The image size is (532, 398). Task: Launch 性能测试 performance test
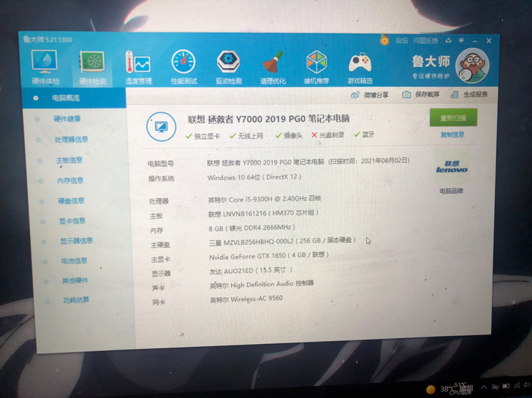point(183,66)
